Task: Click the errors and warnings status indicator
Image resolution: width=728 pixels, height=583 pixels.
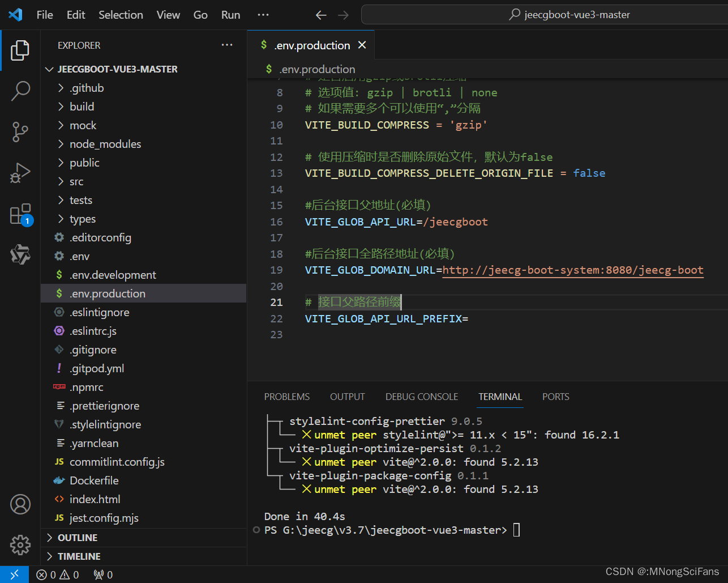Action: point(58,575)
